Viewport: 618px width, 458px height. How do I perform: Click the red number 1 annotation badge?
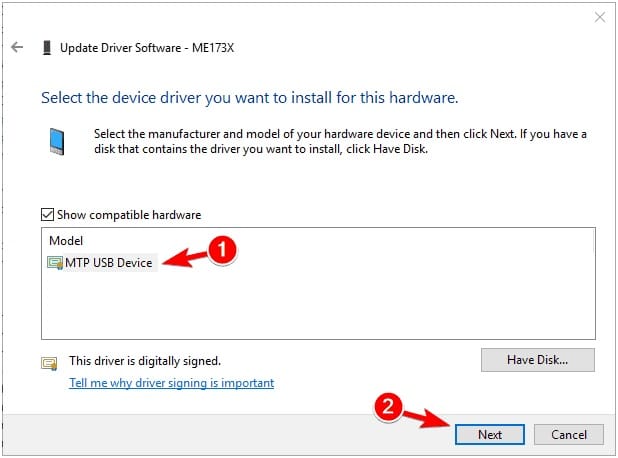tap(222, 250)
